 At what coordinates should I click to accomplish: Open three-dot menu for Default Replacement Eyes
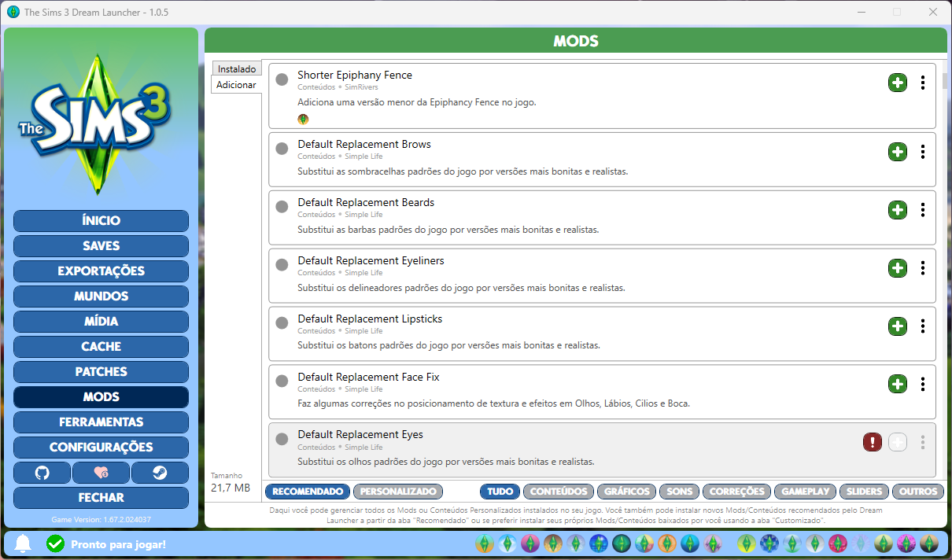(x=922, y=442)
